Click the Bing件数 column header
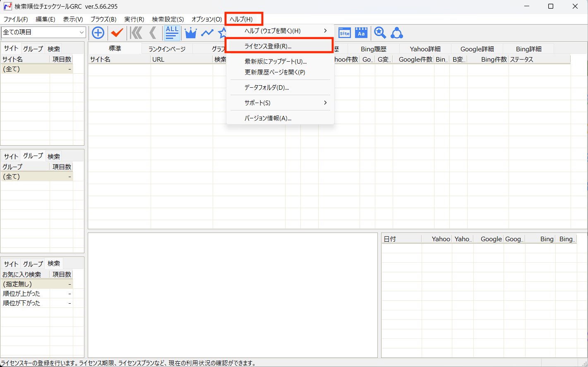The image size is (588, 367). click(x=488, y=59)
